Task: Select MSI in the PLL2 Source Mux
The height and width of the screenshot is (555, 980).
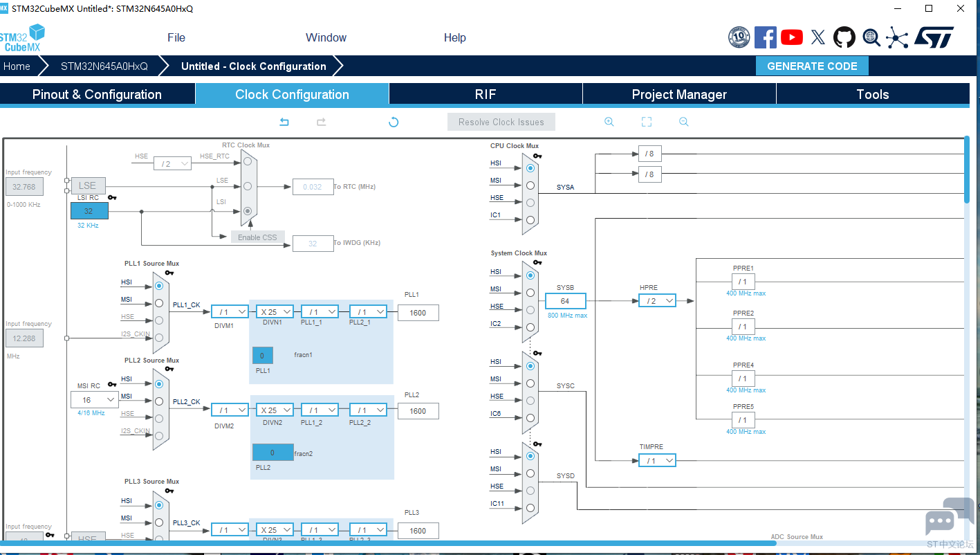Action: click(x=159, y=401)
